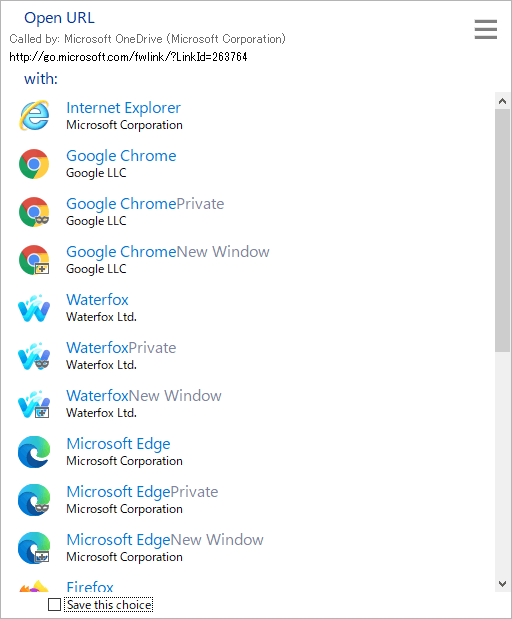Choose the Google Chrome Private icon
The height and width of the screenshot is (619, 512).
(x=34, y=212)
